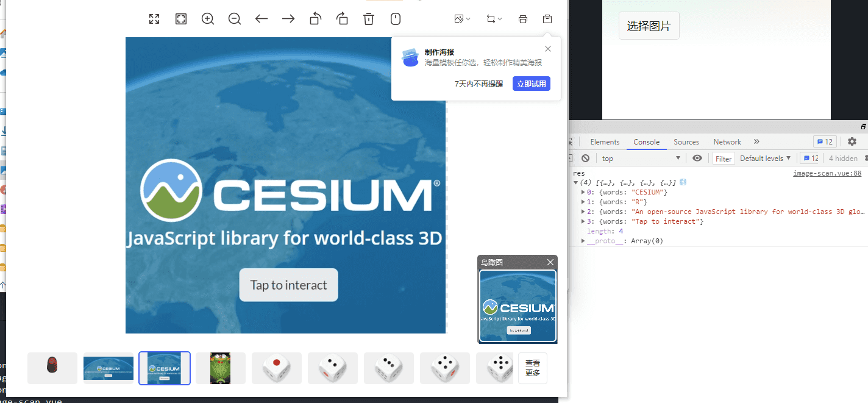Open the Default levels dropdown
The image size is (868, 403).
[x=765, y=159]
